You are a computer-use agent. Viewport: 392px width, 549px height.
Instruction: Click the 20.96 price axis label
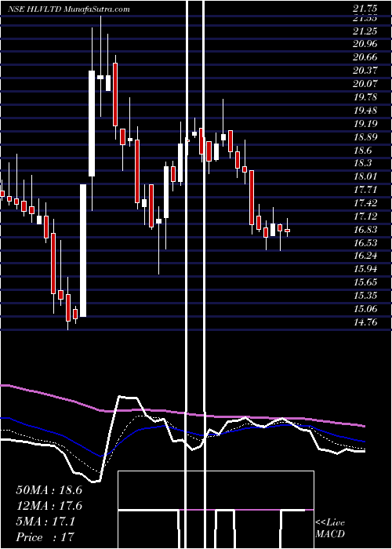(365, 44)
